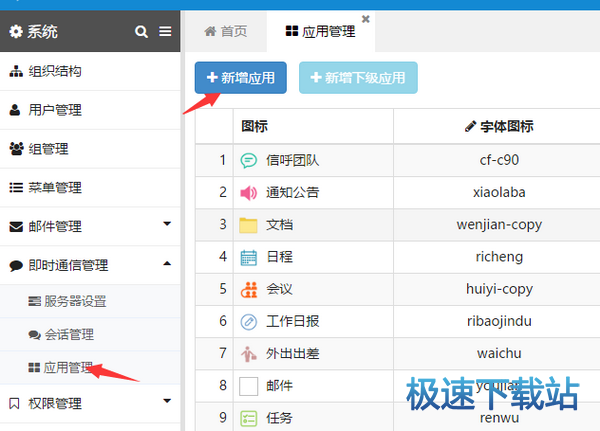Open 服务器设置 submenu item
Screen dimensions: 600x431
(x=90, y=301)
